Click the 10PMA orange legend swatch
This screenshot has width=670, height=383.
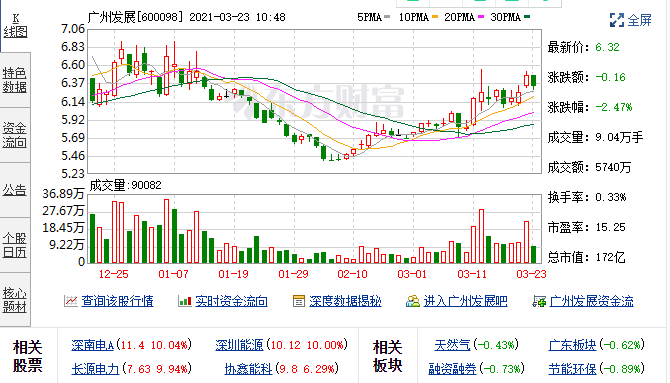(435, 17)
